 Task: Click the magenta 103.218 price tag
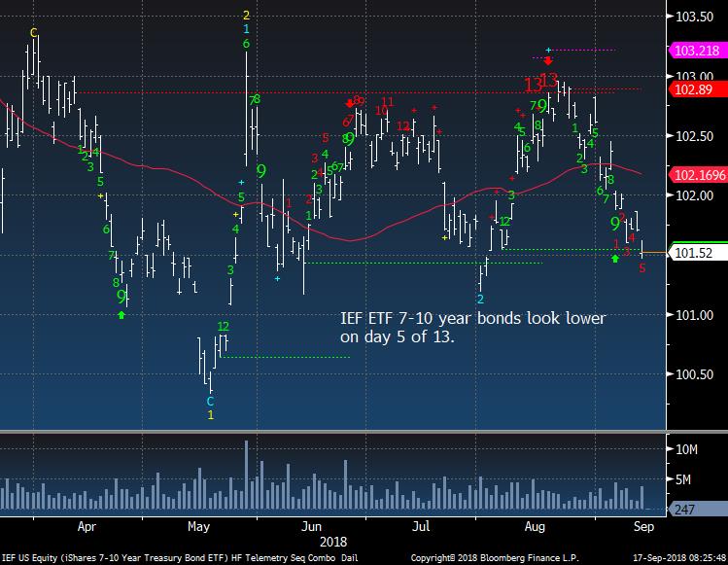click(x=697, y=51)
